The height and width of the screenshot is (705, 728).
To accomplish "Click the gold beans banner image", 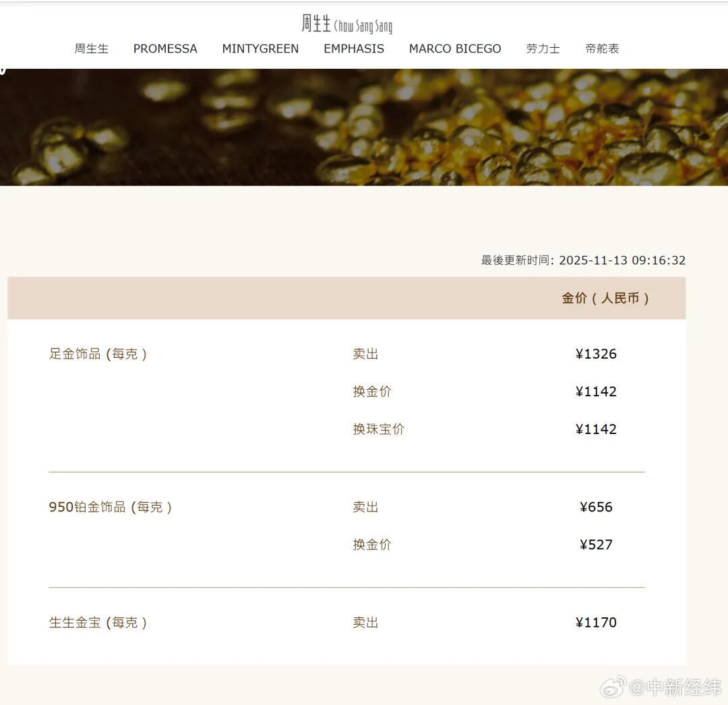I will click(x=364, y=127).
